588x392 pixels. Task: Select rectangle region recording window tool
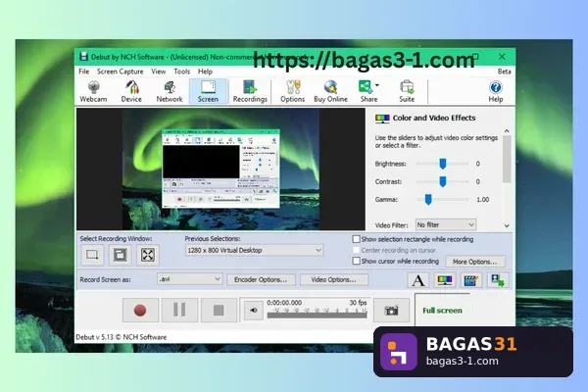click(92, 255)
